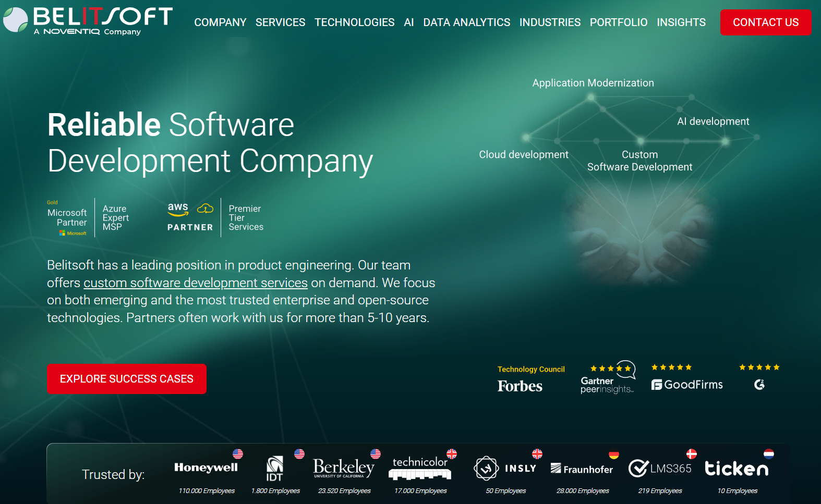Select Application Modernization in the diagram
The image size is (821, 504).
coord(593,83)
